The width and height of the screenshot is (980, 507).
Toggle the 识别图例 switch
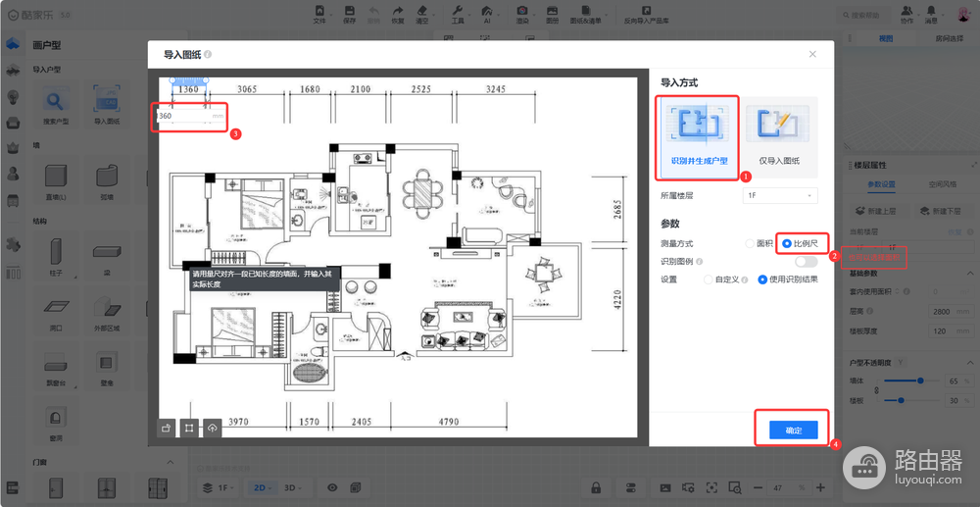pyautogui.click(x=807, y=261)
